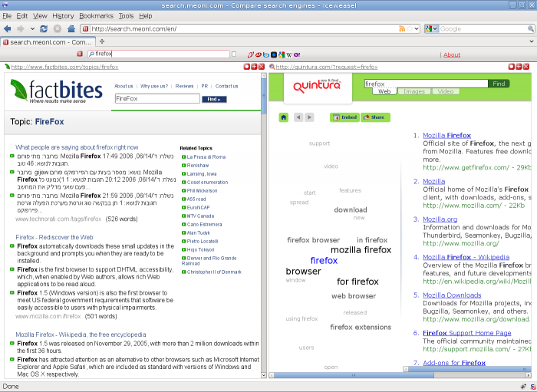Screen dimensions: 537x392
Task: Click the RSS feed icon in address bar
Action: coord(402,28)
